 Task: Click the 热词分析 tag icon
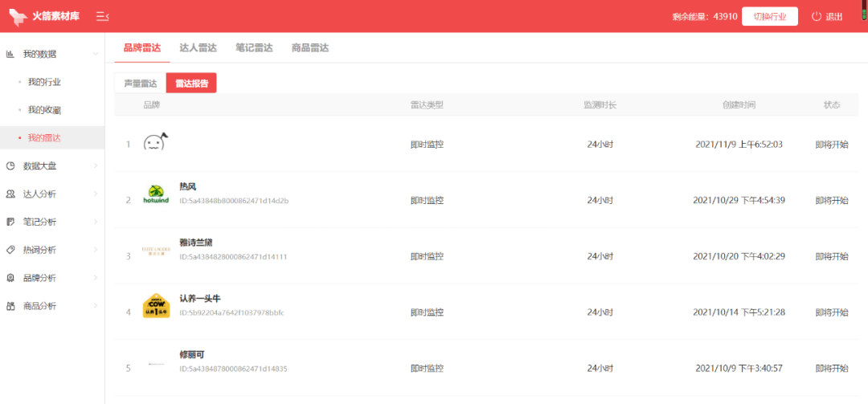[10, 250]
